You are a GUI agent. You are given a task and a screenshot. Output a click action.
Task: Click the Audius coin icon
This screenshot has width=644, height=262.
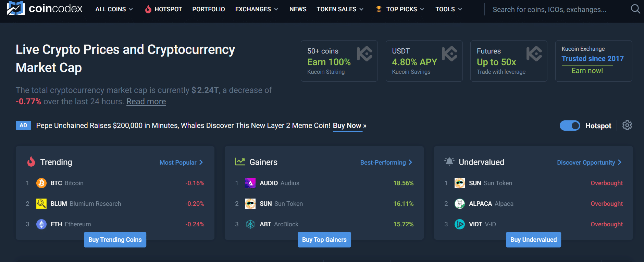pyautogui.click(x=250, y=183)
